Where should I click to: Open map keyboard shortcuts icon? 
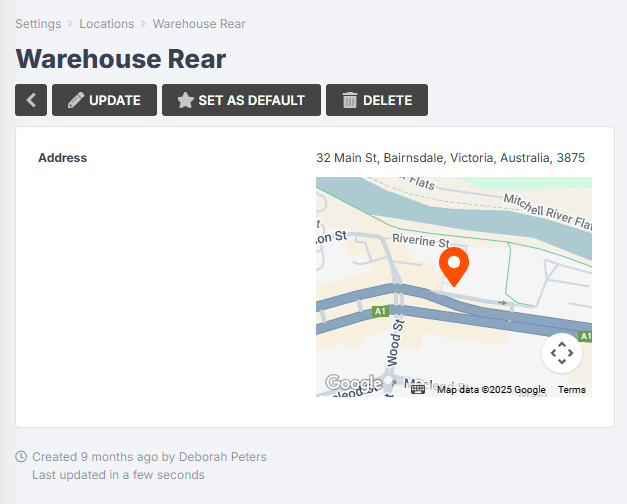point(418,389)
